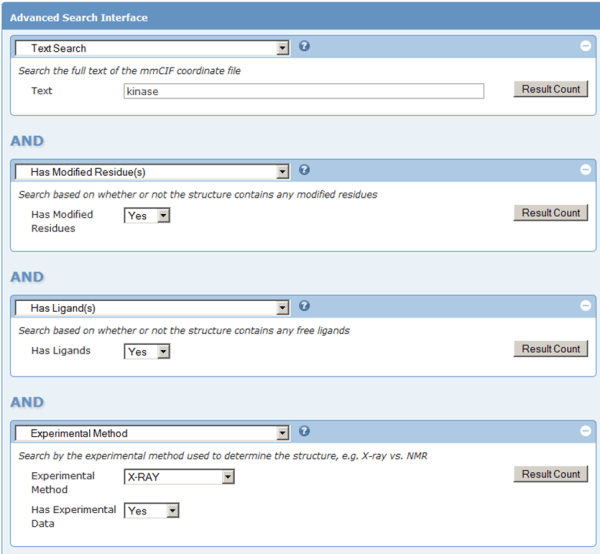This screenshot has height=554, width=600.
Task: Open the Has Modified Residues Yes dropdown
Action: pyautogui.click(x=147, y=215)
